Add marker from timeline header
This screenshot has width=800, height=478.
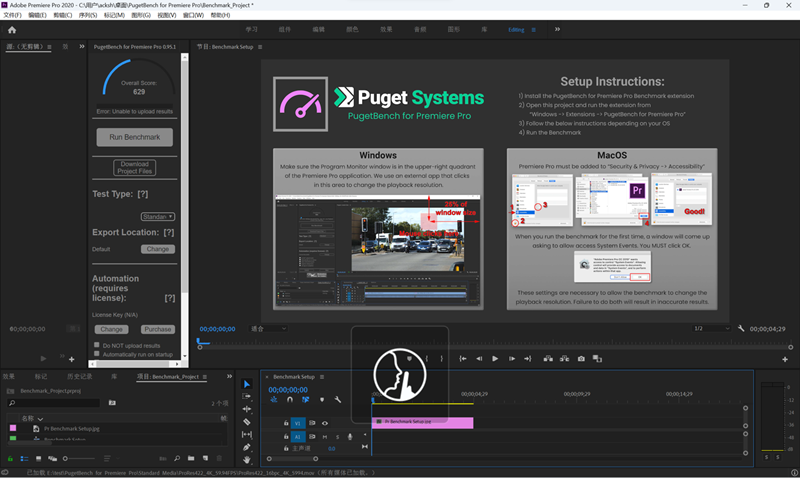(x=322, y=400)
